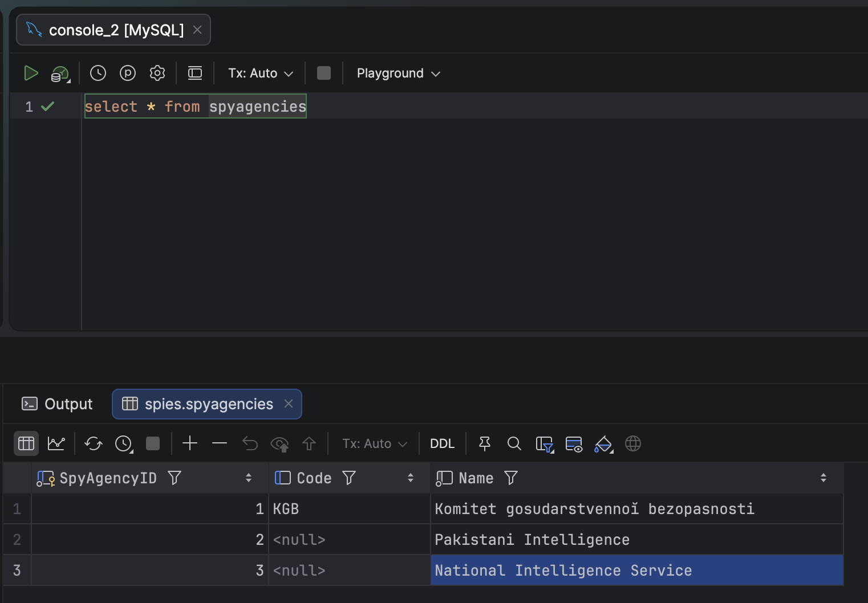
Task: Open the Explain Plan icon
Action: (60, 74)
